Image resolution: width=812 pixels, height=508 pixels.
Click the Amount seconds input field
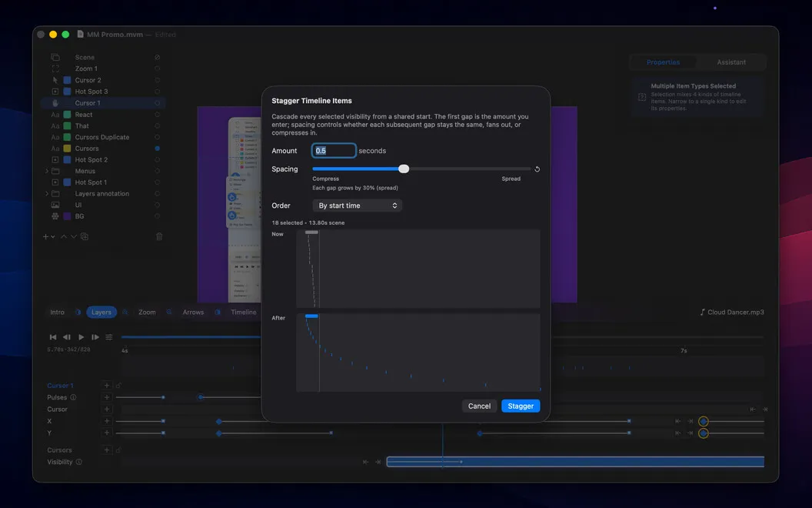tap(334, 150)
